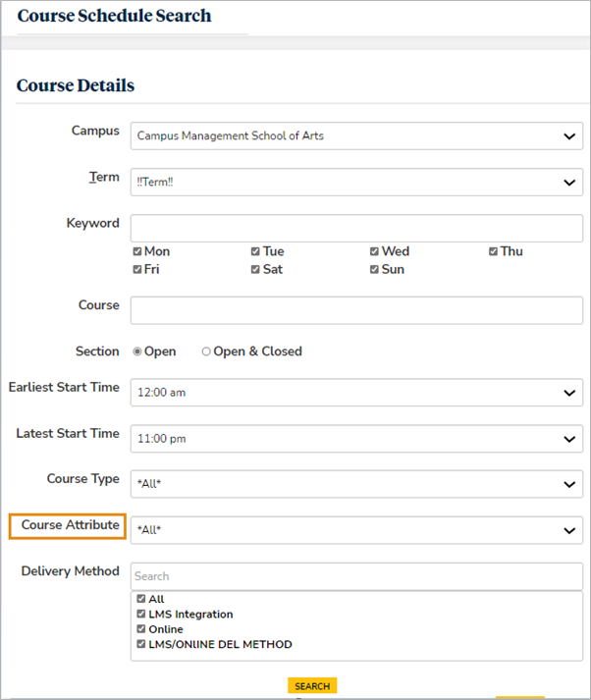Toggle the Sun checkbox
The width and height of the screenshot is (591, 700).
[375, 269]
